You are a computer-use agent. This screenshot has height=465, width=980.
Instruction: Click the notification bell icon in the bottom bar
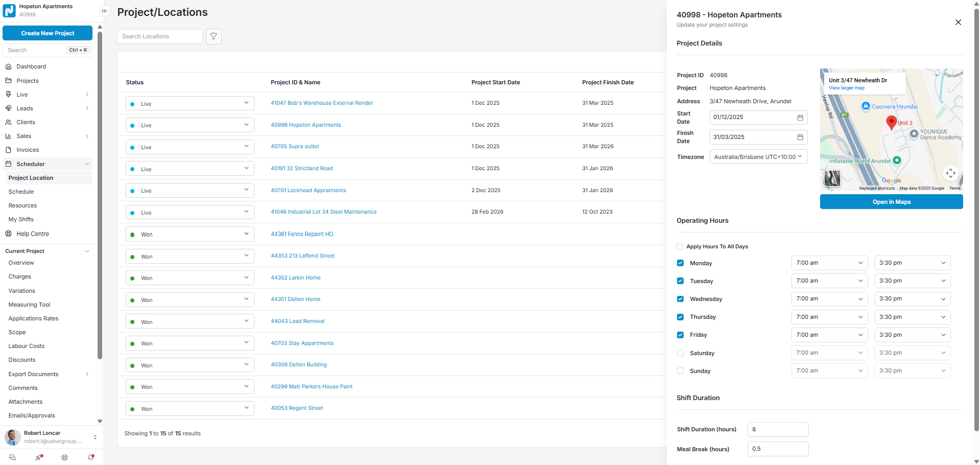[x=91, y=457]
